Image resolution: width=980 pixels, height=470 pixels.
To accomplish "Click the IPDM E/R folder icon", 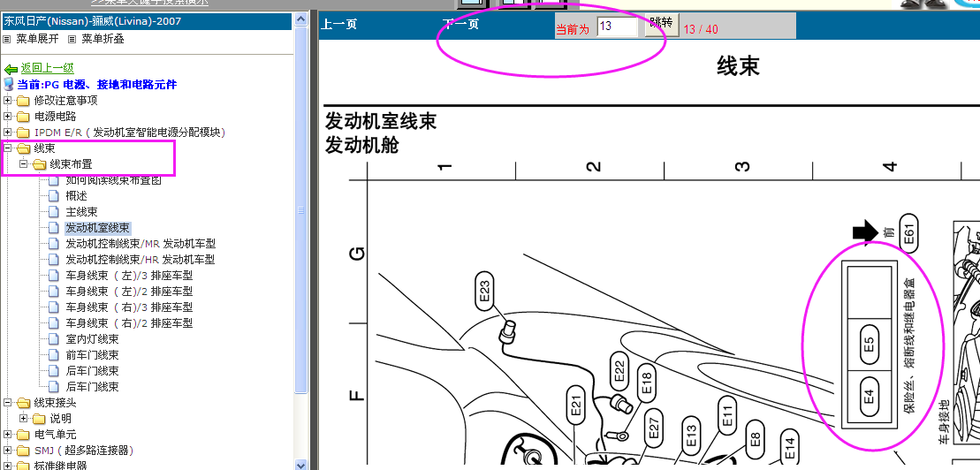I will (x=23, y=133).
